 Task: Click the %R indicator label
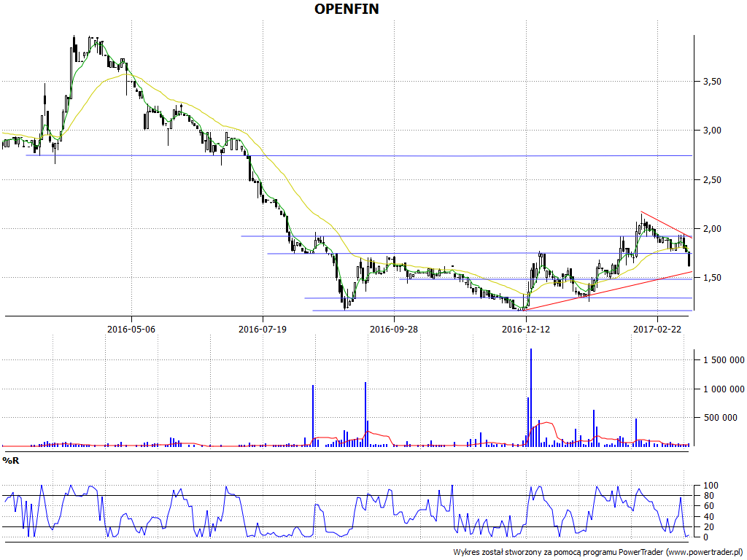click(11, 461)
